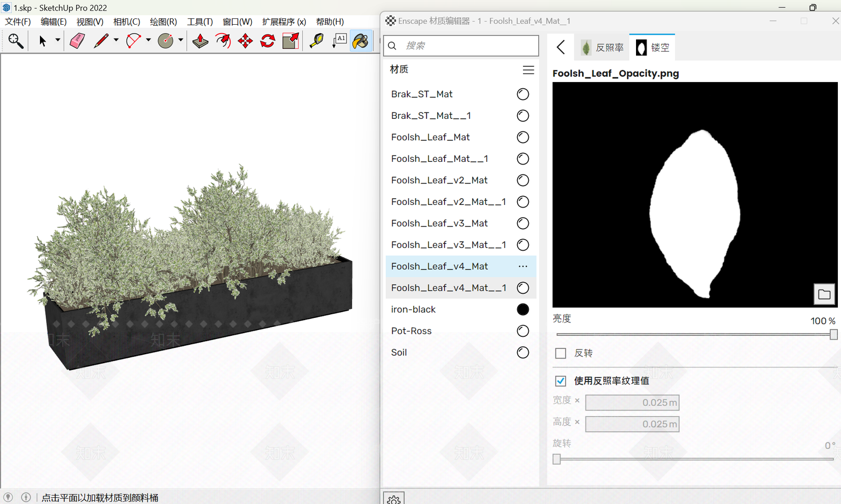Screen dimensions: 841x504
Task: Expand the Arc tool dropdown arrow
Action: pos(148,40)
